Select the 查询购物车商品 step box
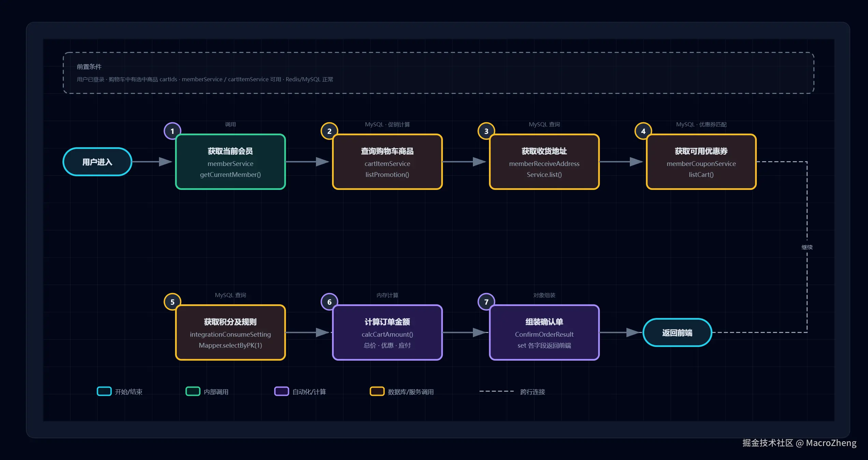The width and height of the screenshot is (868, 460). click(x=387, y=162)
